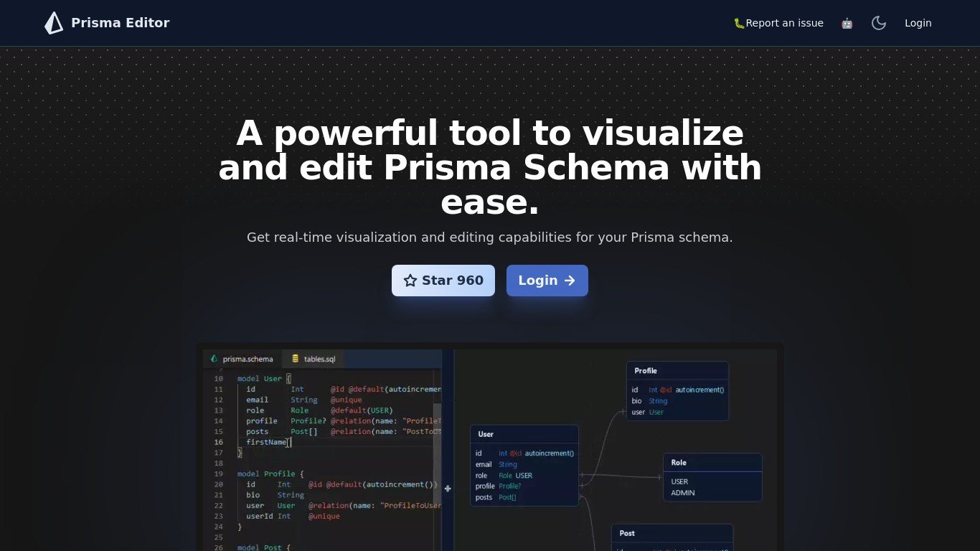Click the plus icon on the panel divider

[x=448, y=489]
